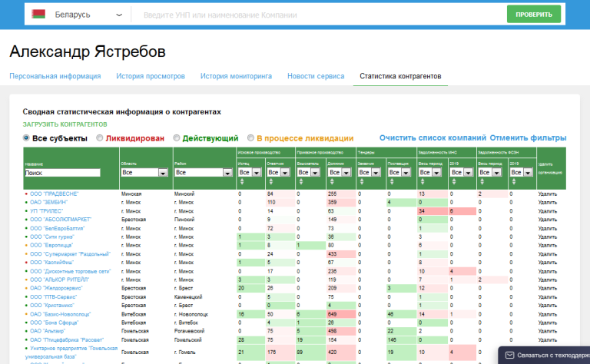The height and width of the screenshot is (364, 590).
Task: Switch to Персональная информация tab
Action: [55, 76]
